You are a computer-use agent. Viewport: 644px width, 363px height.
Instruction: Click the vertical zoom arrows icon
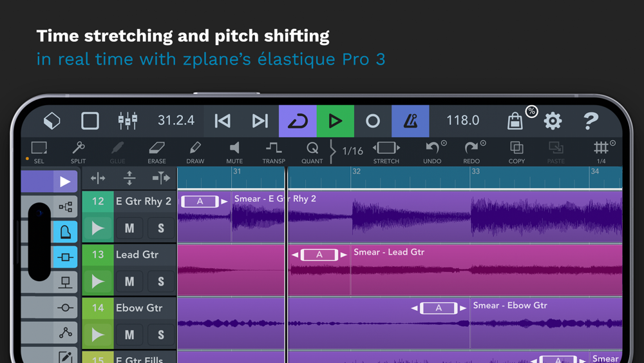click(129, 178)
